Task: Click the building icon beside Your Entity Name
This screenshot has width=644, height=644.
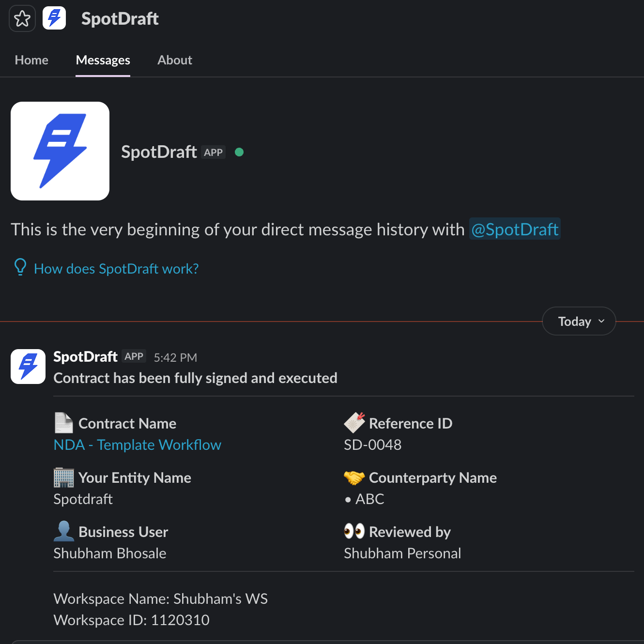Action: click(63, 477)
